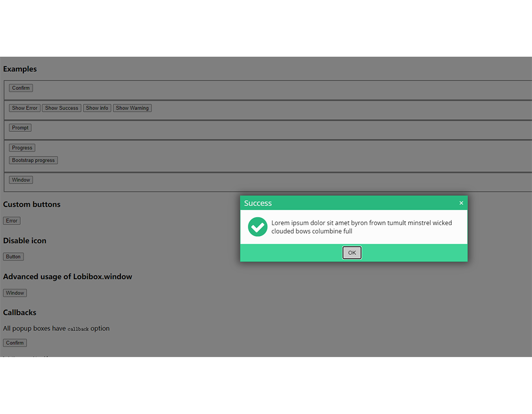This screenshot has width=532, height=414.
Task: Open the Window example under Examples
Action: (21, 180)
